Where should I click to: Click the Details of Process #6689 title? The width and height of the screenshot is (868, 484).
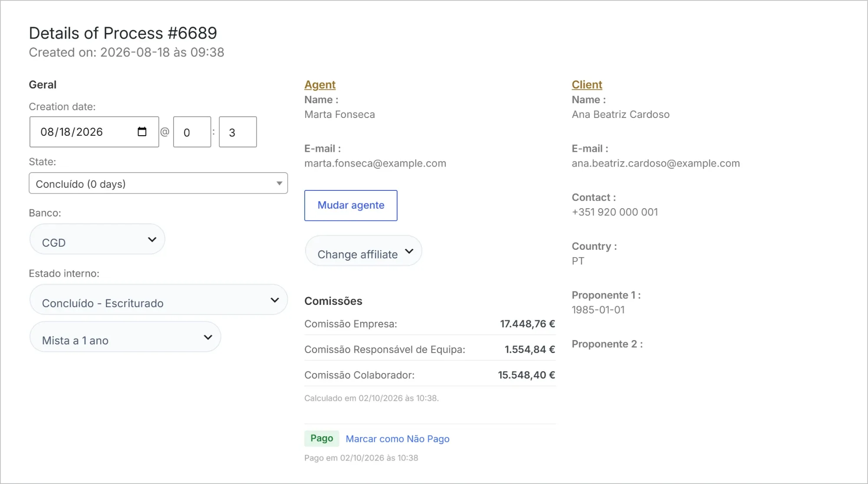(x=123, y=33)
